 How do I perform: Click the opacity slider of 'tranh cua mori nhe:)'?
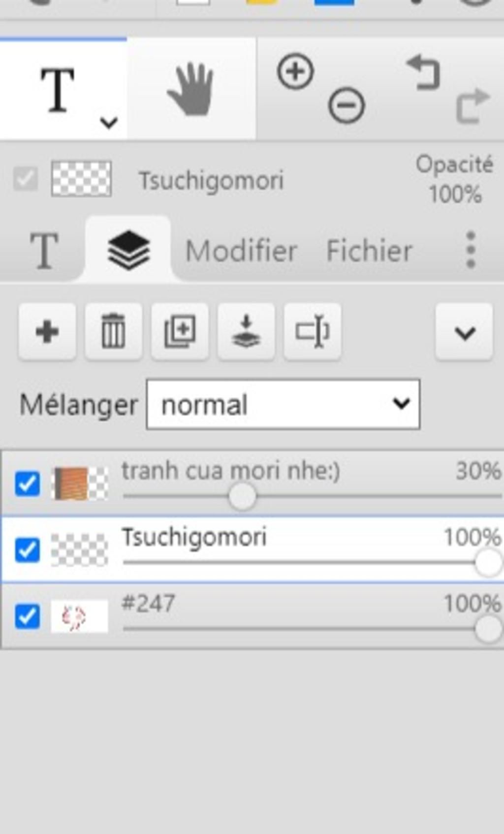[242, 496]
